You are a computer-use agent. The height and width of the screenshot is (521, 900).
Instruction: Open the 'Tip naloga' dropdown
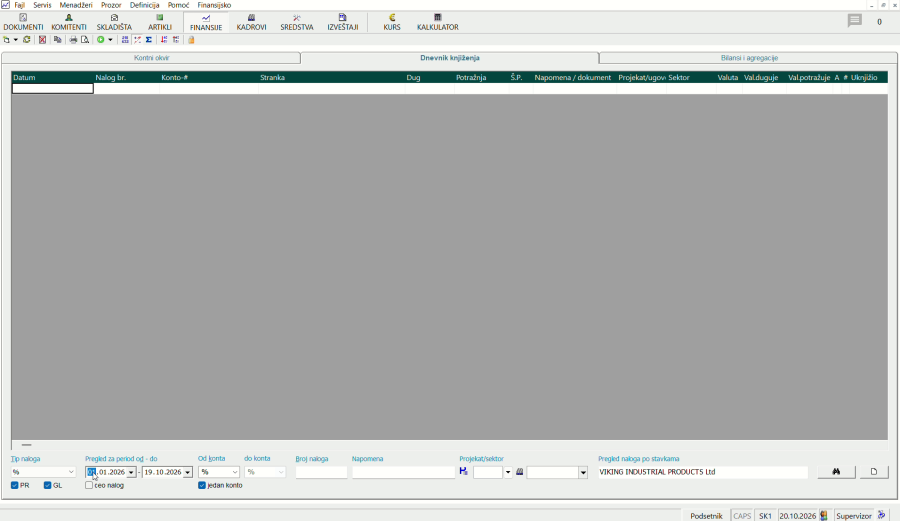tap(71, 472)
